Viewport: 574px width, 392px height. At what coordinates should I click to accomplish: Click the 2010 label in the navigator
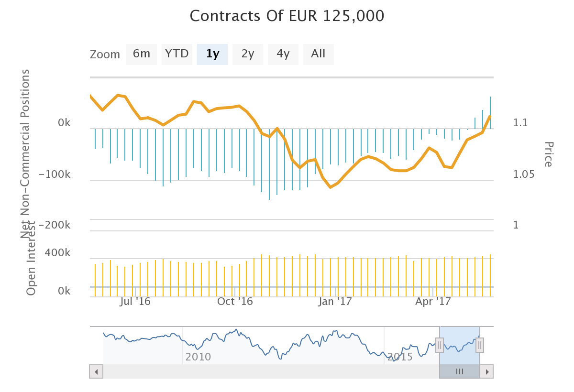coord(198,357)
